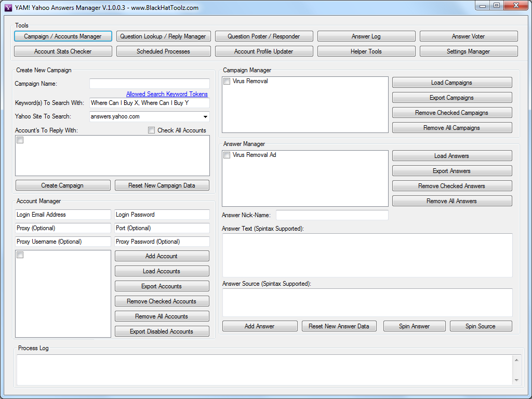This screenshot has height=399, width=532.
Task: Focus the Answer Nick-Name field
Action: point(332,215)
